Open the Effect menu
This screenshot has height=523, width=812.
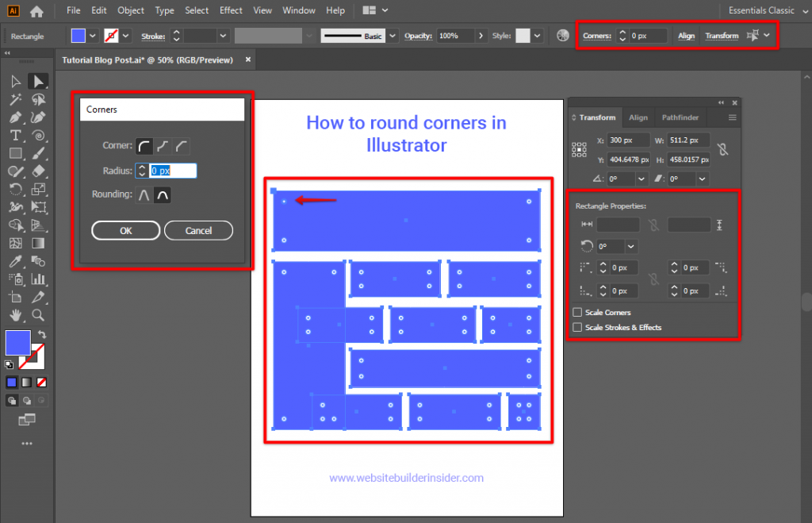pyautogui.click(x=231, y=10)
